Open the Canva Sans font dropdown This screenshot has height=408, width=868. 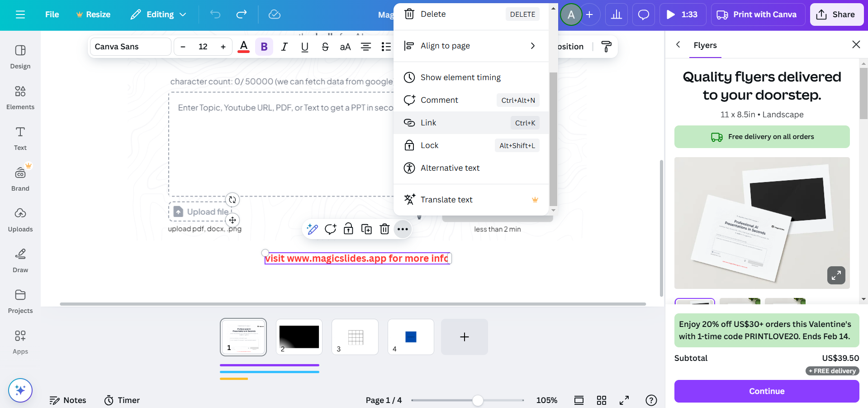pos(131,47)
